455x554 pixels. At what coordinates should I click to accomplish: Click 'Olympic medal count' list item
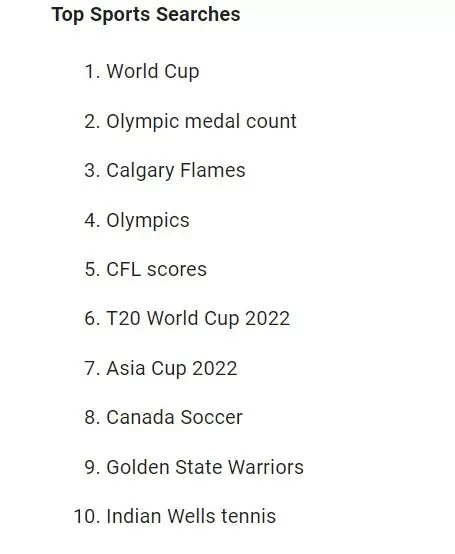click(x=201, y=121)
